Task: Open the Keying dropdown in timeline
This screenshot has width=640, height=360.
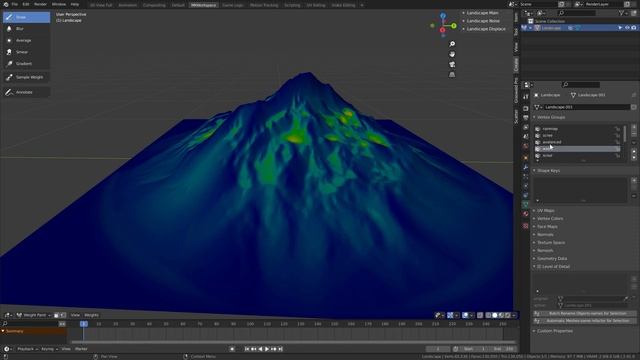Action: click(x=49, y=349)
